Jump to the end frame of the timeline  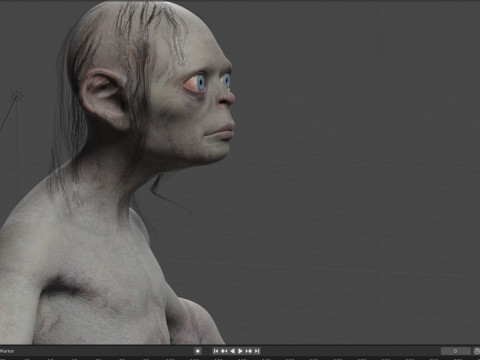click(257, 351)
